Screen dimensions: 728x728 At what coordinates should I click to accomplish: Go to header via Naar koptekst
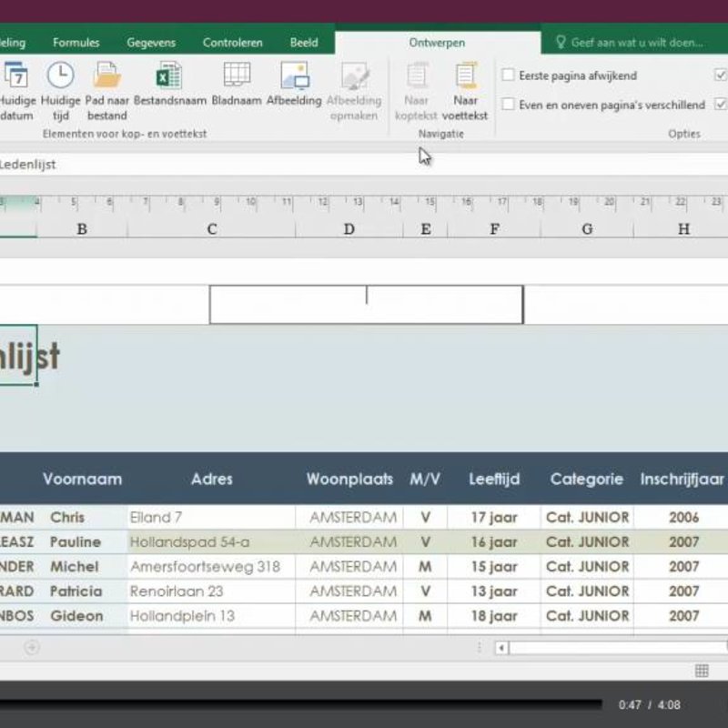(416, 91)
